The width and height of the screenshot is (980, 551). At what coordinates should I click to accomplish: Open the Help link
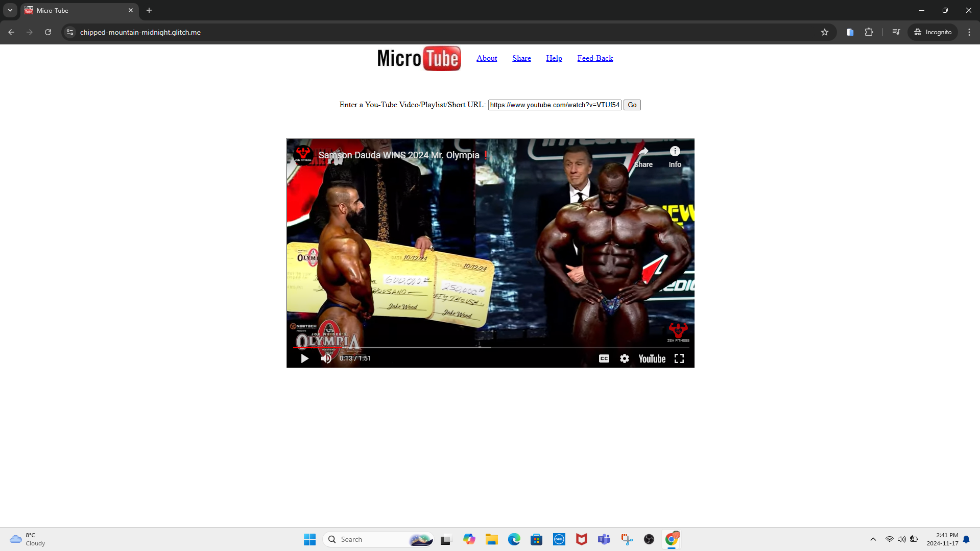(x=554, y=58)
